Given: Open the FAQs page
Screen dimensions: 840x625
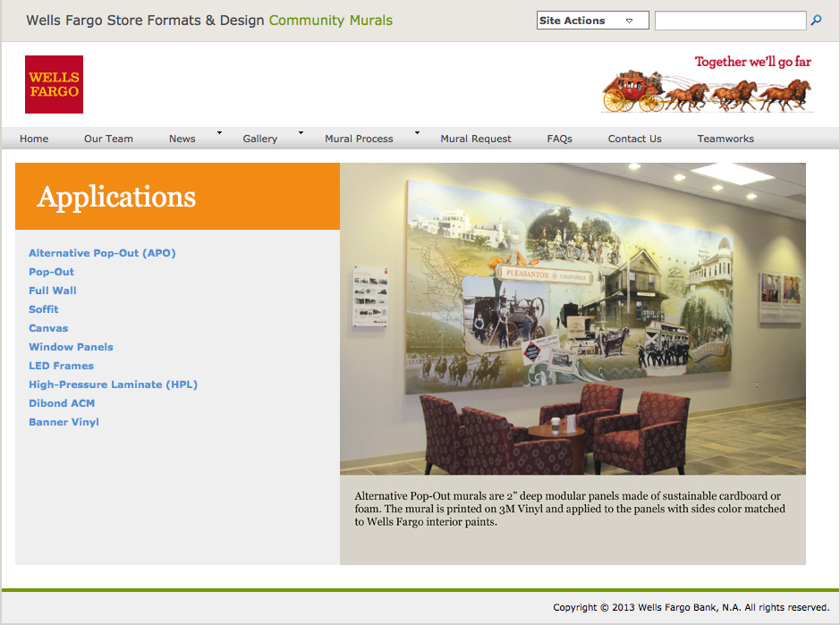Looking at the screenshot, I should coord(560,139).
